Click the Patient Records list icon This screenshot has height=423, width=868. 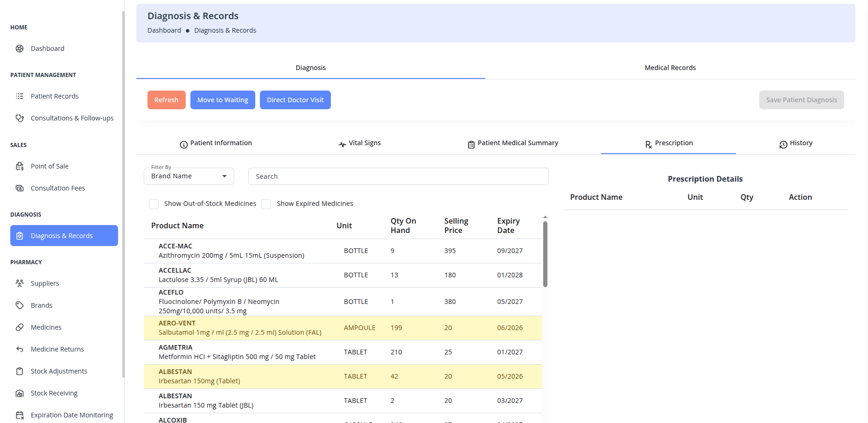pyautogui.click(x=20, y=96)
